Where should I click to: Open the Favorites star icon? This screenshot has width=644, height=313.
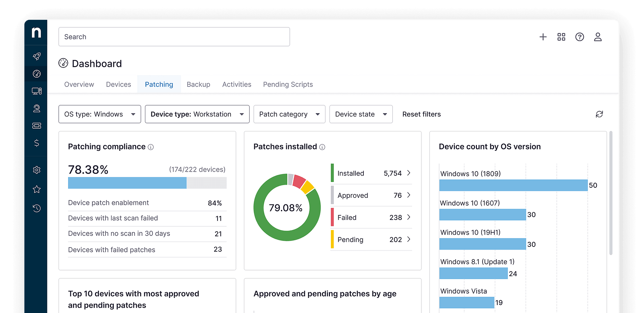tap(36, 189)
